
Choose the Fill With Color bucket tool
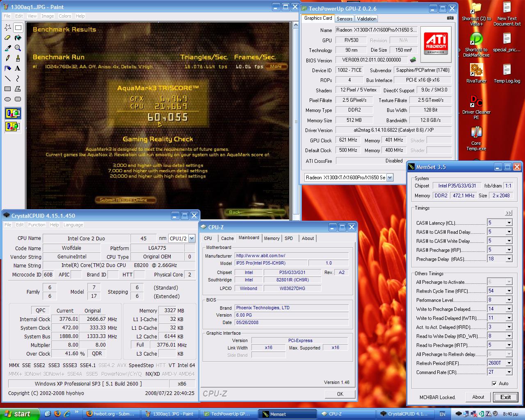pyautogui.click(x=18, y=38)
